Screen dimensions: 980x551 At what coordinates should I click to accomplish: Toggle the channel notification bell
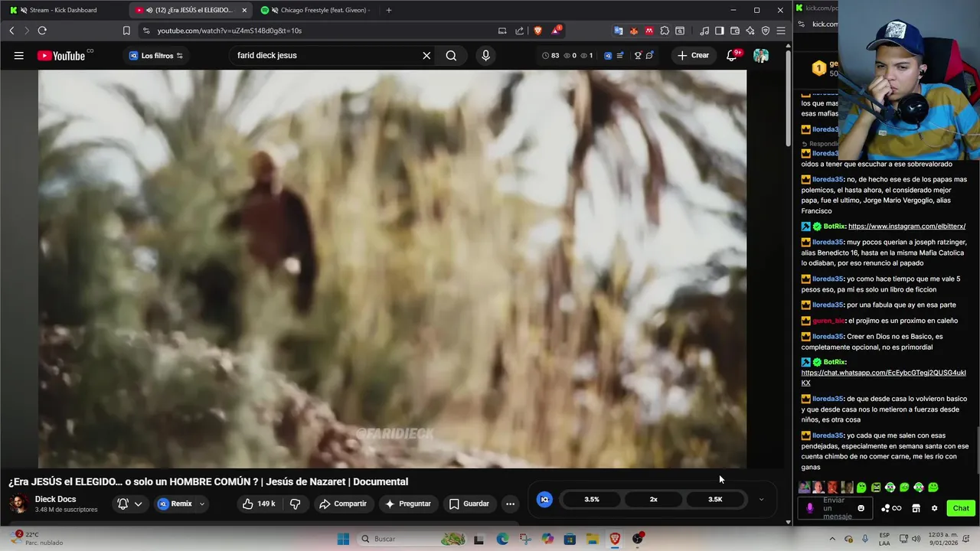click(x=122, y=504)
